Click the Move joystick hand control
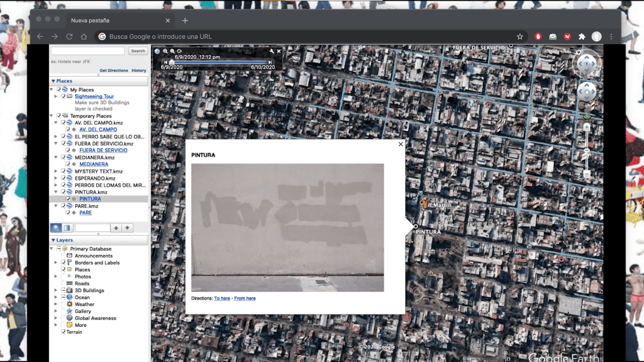 click(x=587, y=92)
